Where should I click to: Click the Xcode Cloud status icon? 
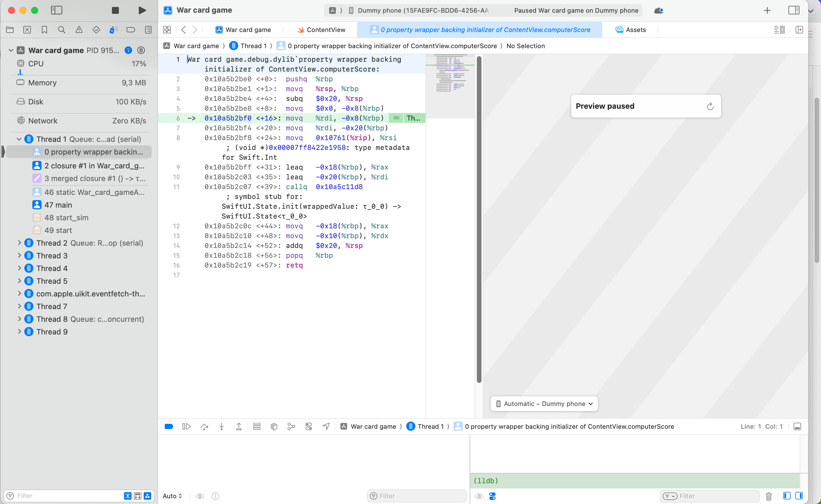[x=658, y=10]
